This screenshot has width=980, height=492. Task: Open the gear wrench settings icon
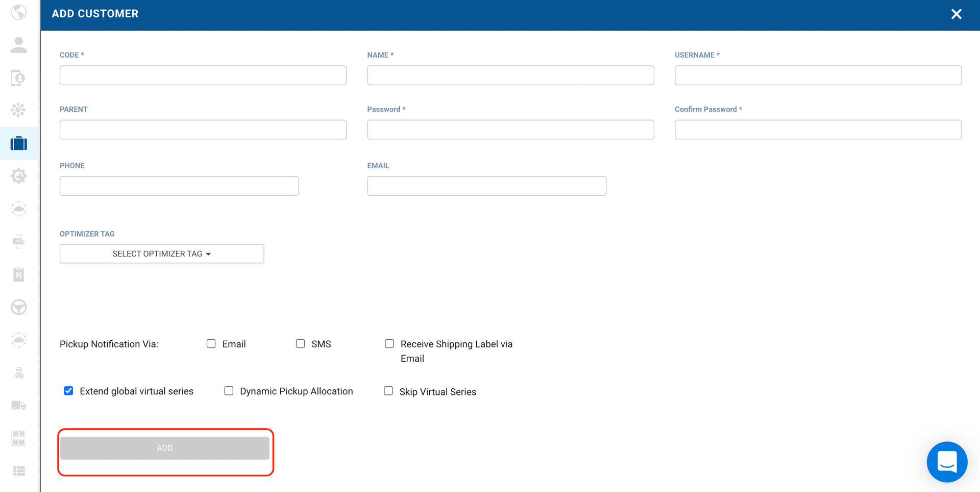tap(19, 176)
